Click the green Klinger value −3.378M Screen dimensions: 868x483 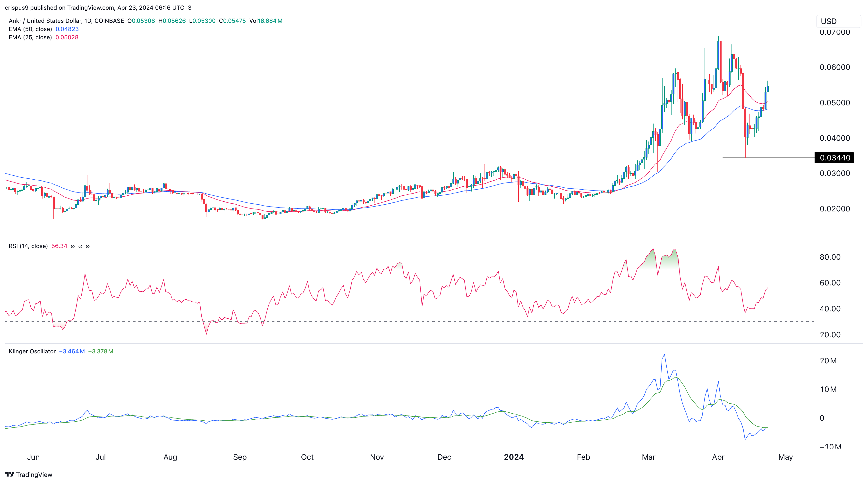click(101, 351)
